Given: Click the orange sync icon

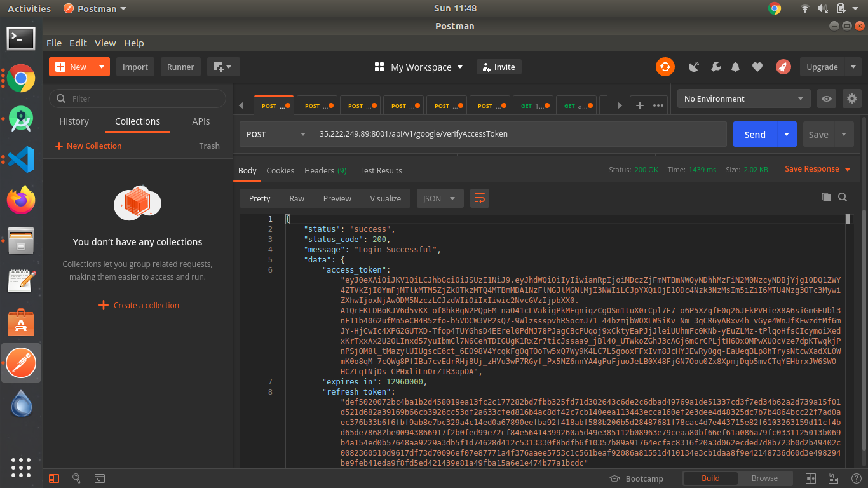Looking at the screenshot, I should (665, 67).
